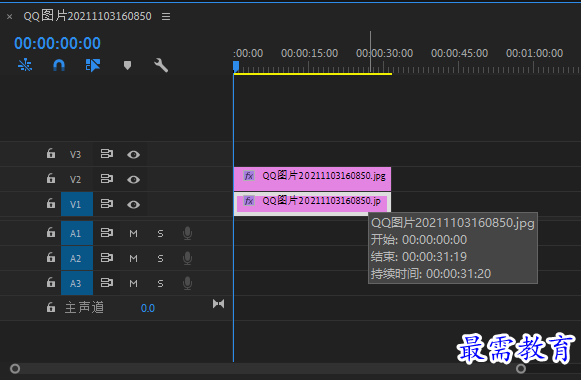Image resolution: width=581 pixels, height=380 pixels.
Task: Move playhead to 00:00:15:00 on ruler
Action: pyautogui.click(x=309, y=53)
